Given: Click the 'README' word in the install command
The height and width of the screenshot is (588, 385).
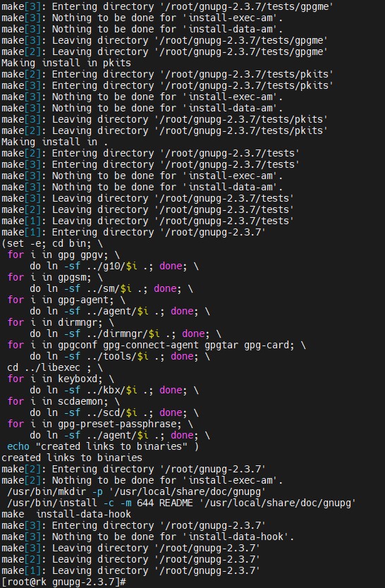Looking at the screenshot, I should tap(176, 503).
